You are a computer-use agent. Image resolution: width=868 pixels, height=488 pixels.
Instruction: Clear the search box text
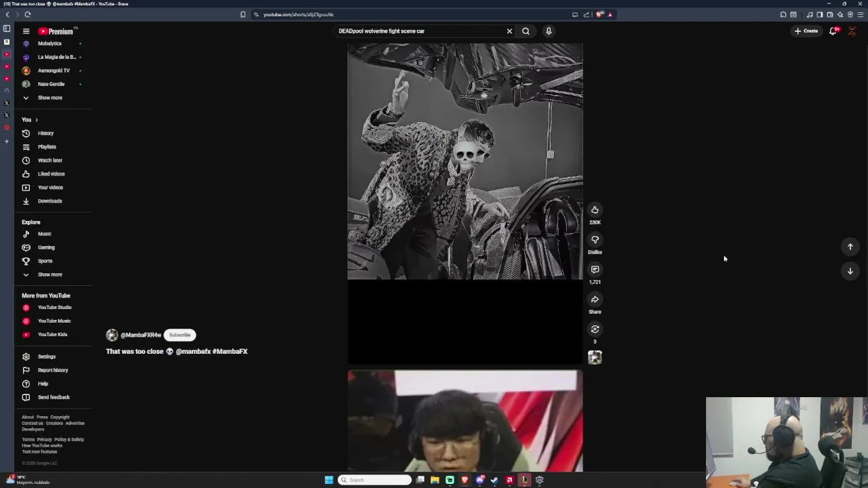click(x=509, y=31)
